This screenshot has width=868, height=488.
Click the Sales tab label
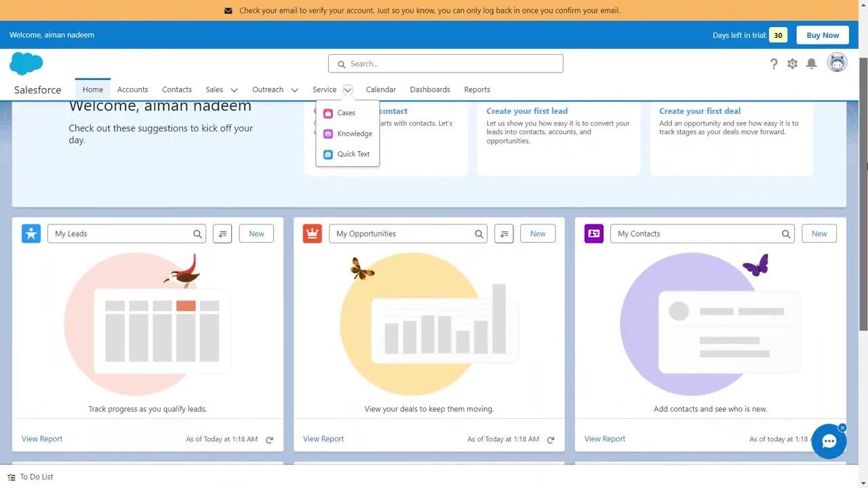[214, 89]
